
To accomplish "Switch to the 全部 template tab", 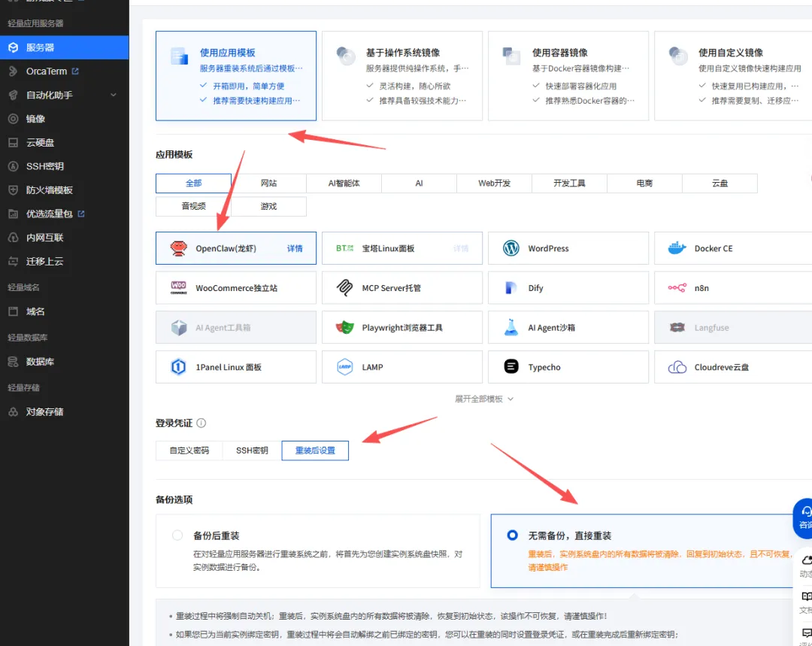I will (194, 183).
